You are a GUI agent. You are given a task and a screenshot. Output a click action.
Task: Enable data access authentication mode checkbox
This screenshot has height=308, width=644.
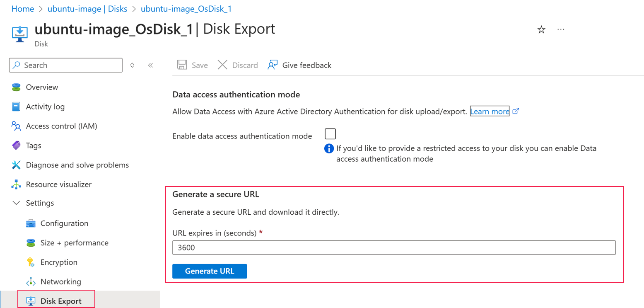pyautogui.click(x=330, y=134)
